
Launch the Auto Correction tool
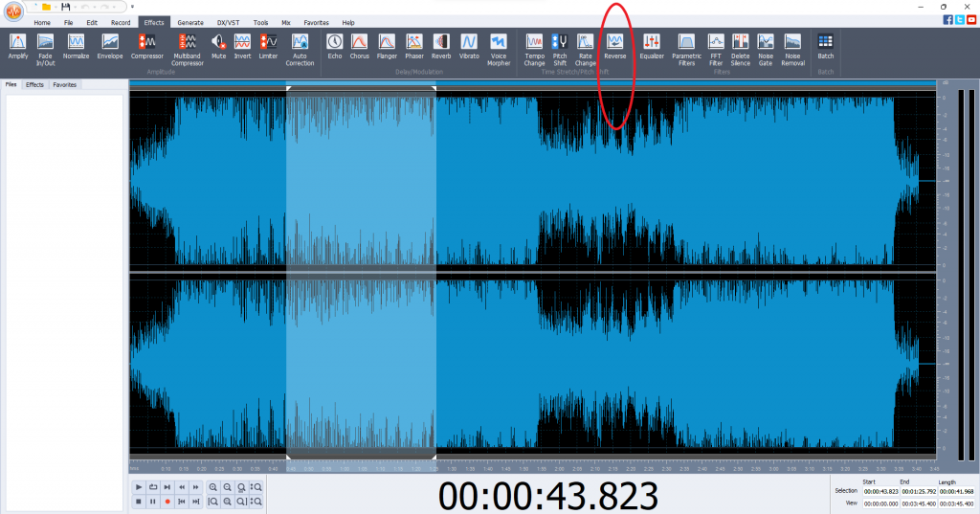pyautogui.click(x=300, y=50)
